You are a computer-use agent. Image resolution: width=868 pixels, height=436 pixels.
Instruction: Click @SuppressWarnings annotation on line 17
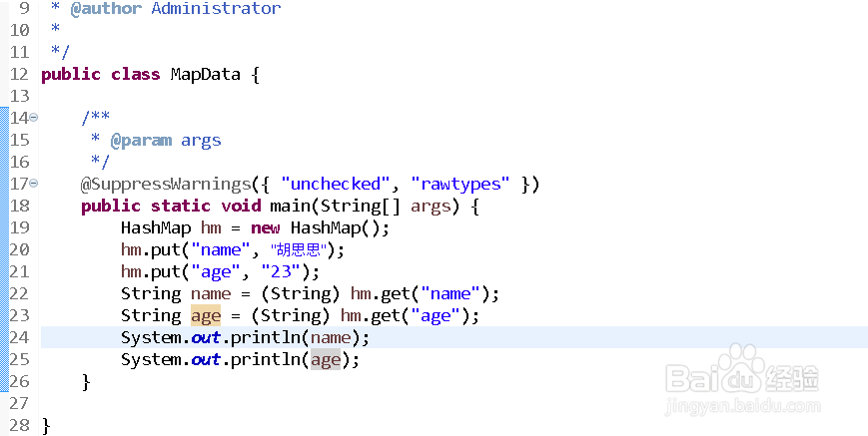(166, 184)
